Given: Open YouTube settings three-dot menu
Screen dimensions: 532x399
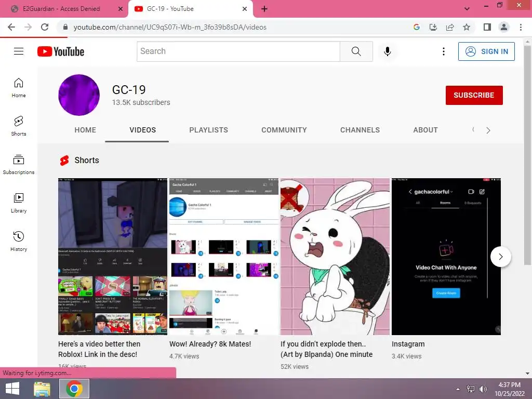Looking at the screenshot, I should (444, 51).
